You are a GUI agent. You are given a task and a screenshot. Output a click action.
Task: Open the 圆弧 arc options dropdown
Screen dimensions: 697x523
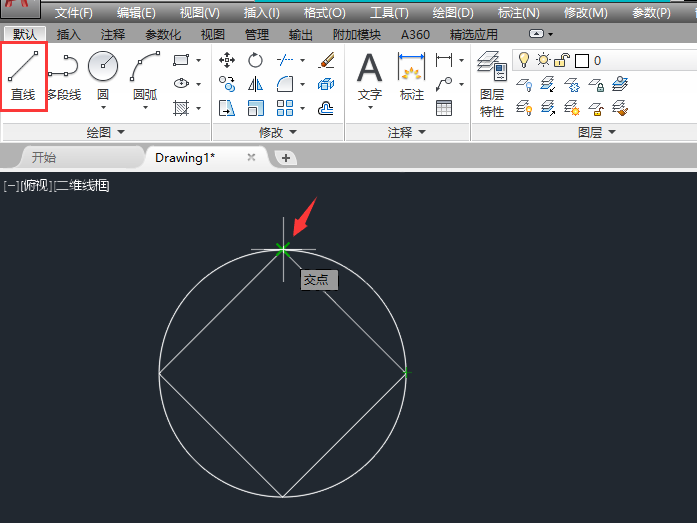(145, 108)
